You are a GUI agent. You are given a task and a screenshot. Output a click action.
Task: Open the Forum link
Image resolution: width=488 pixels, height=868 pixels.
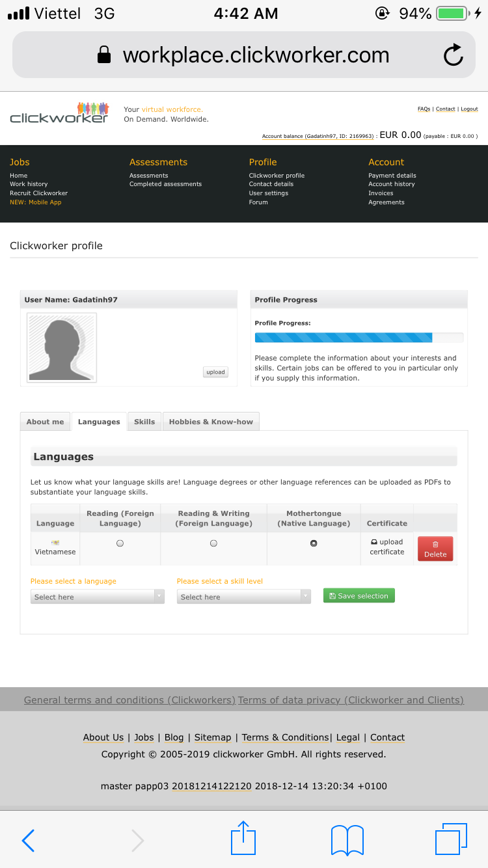coord(258,202)
